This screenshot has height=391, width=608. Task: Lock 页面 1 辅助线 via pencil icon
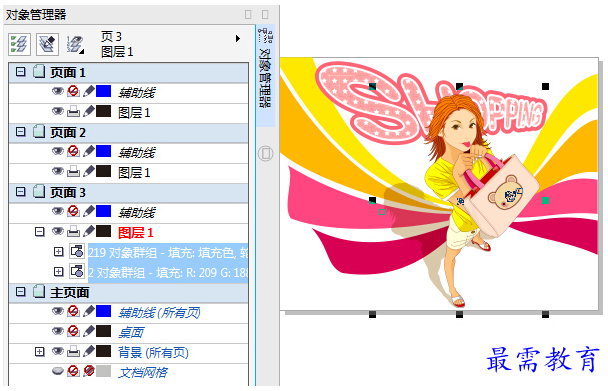(88, 91)
